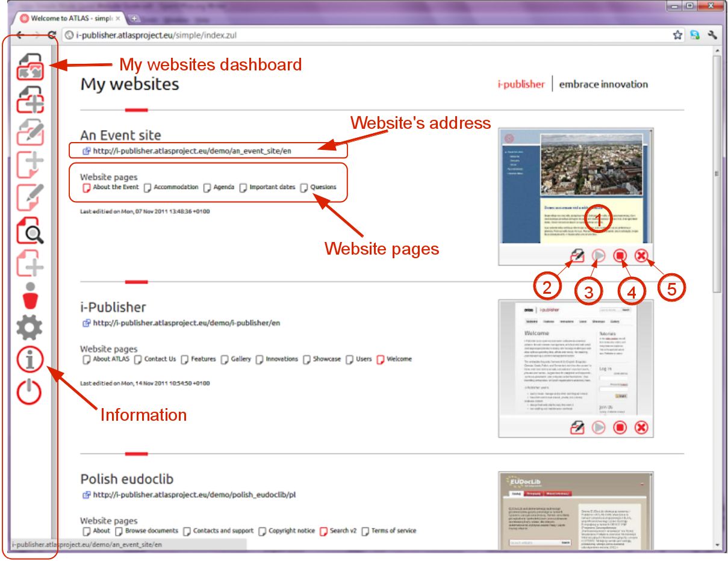The height and width of the screenshot is (561, 728).
Task: Click the i-Publisher site heading
Action: click(x=113, y=308)
